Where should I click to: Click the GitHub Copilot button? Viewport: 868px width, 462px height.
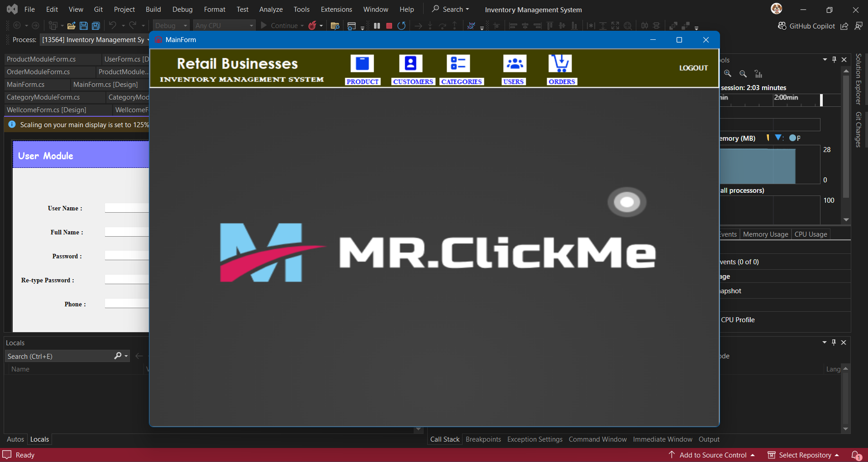806,26
